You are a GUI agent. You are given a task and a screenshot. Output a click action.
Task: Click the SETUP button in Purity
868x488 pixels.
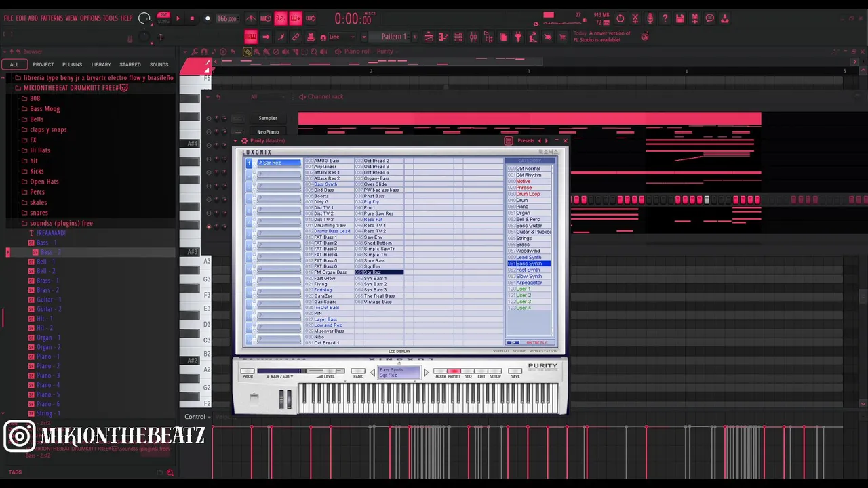(x=495, y=371)
